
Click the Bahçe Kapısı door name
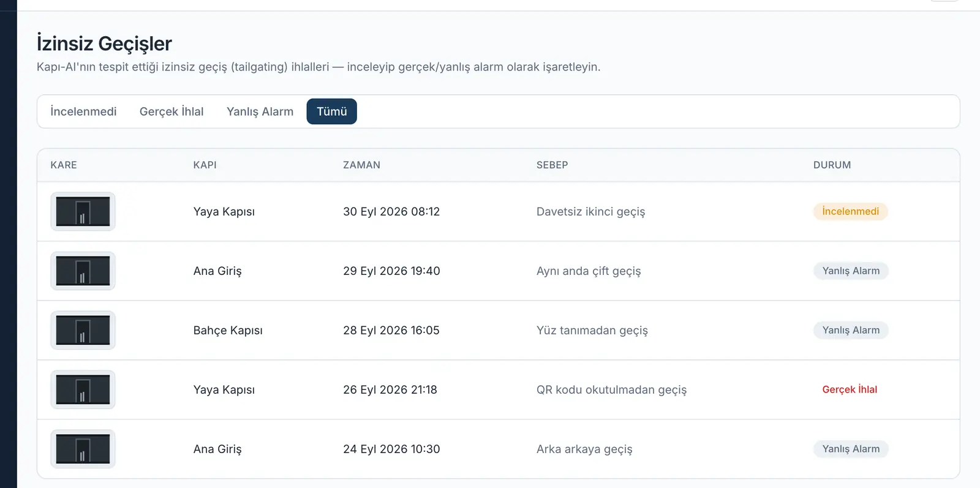coord(228,330)
